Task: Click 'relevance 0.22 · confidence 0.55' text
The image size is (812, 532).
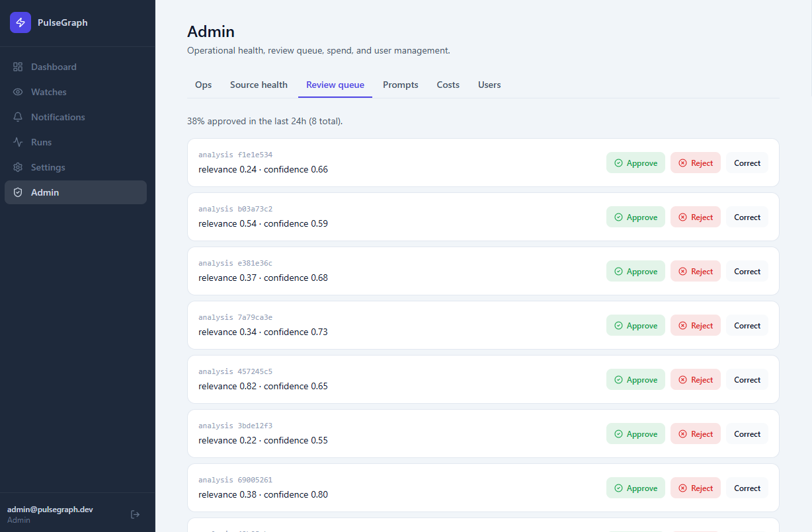Action: coord(263,440)
